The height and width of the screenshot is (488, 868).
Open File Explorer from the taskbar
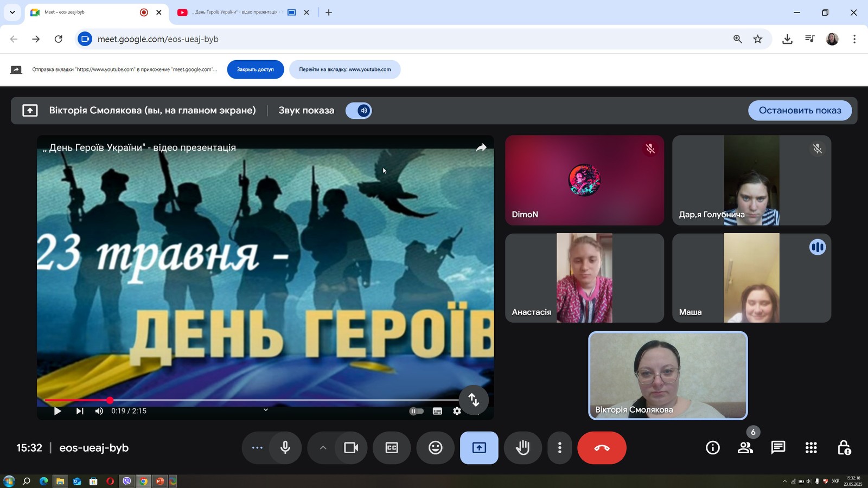pyautogui.click(x=60, y=481)
